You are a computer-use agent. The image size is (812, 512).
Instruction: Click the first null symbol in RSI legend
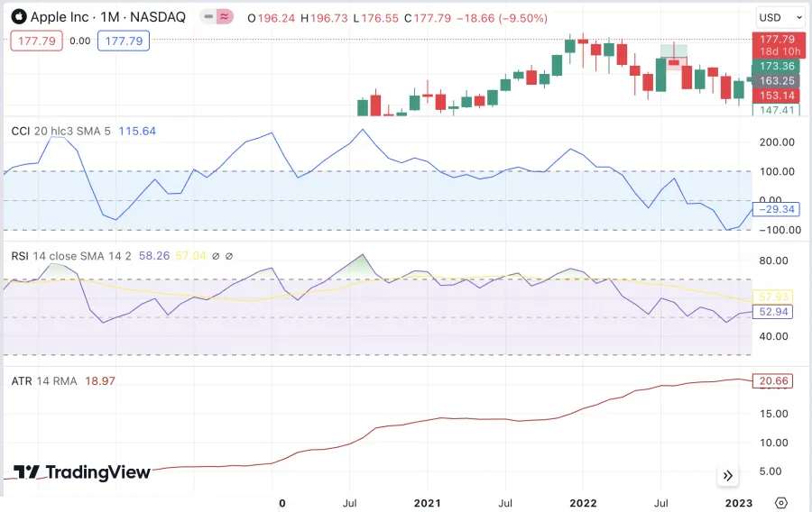pos(216,256)
